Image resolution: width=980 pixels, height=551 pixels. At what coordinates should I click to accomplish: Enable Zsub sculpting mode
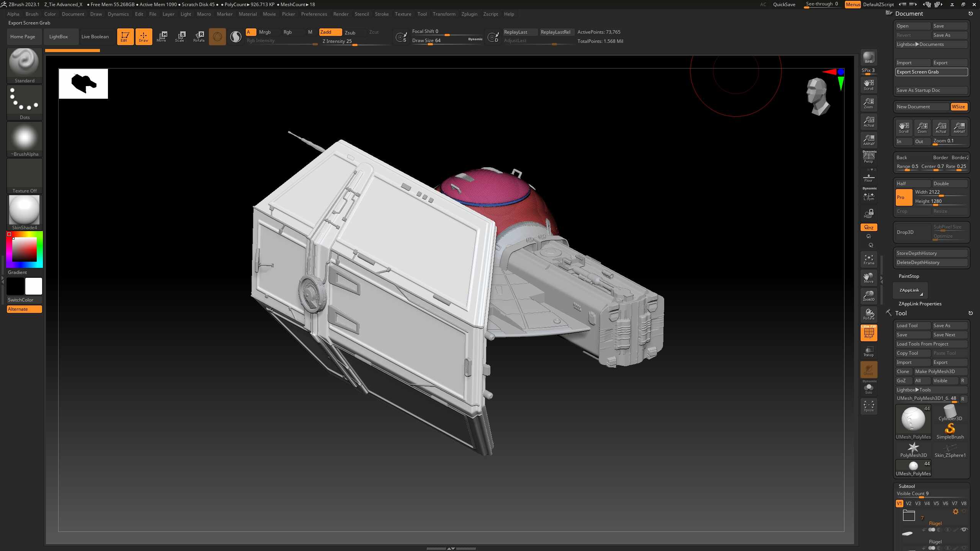tap(350, 33)
